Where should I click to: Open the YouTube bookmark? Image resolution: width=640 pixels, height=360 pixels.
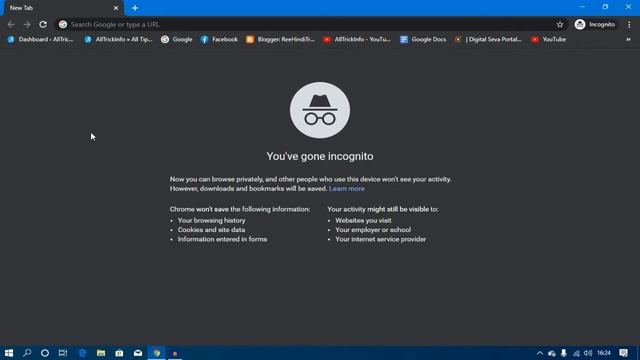(x=549, y=39)
